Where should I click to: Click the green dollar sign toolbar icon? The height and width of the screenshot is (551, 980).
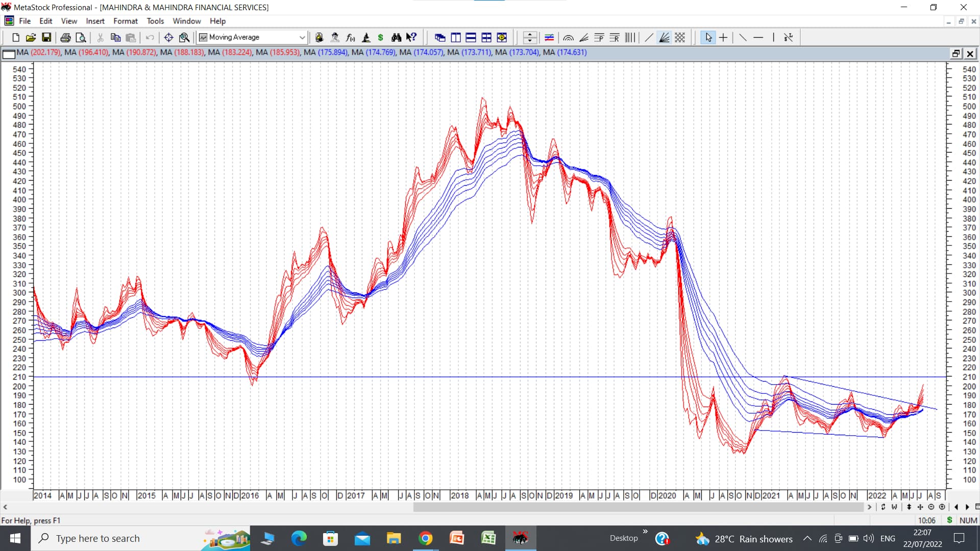380,37
